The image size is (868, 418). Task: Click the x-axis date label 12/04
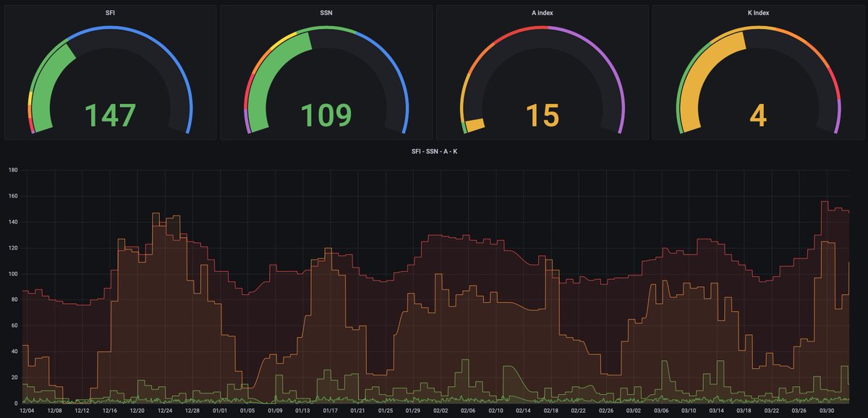(27, 410)
